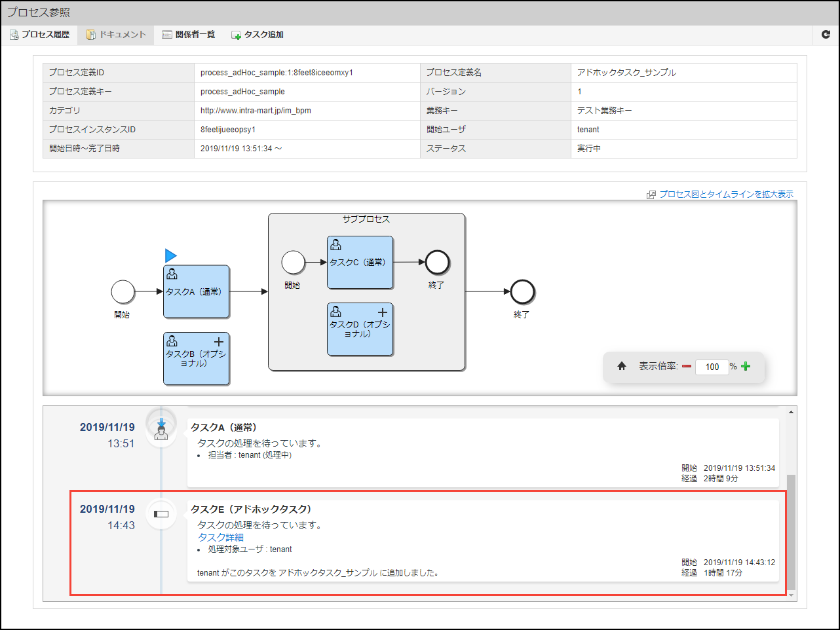The width and height of the screenshot is (840, 630).
Task: Open the プロセス履歴 tab
Action: [x=40, y=35]
